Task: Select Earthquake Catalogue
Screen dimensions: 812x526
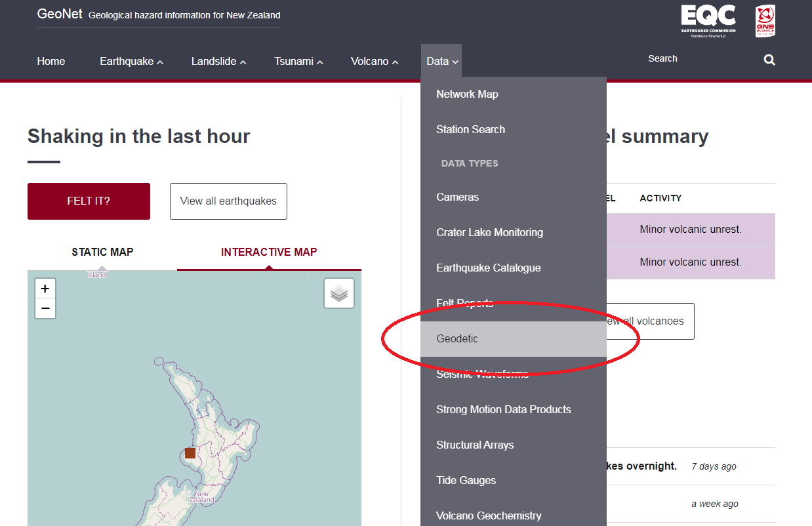Action: coord(514,268)
